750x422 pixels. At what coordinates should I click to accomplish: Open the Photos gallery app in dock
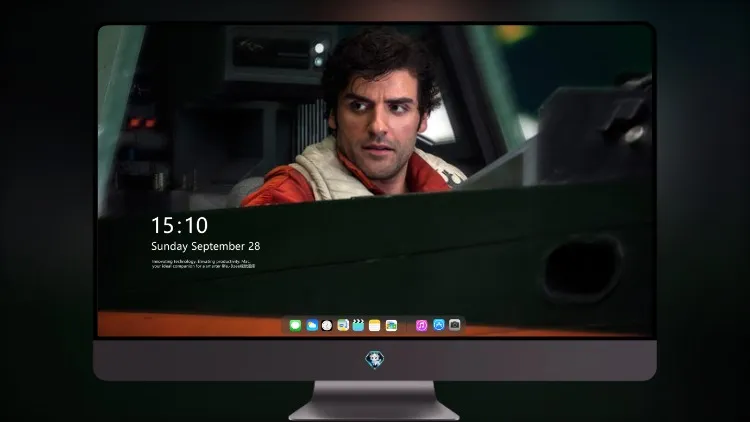point(391,325)
